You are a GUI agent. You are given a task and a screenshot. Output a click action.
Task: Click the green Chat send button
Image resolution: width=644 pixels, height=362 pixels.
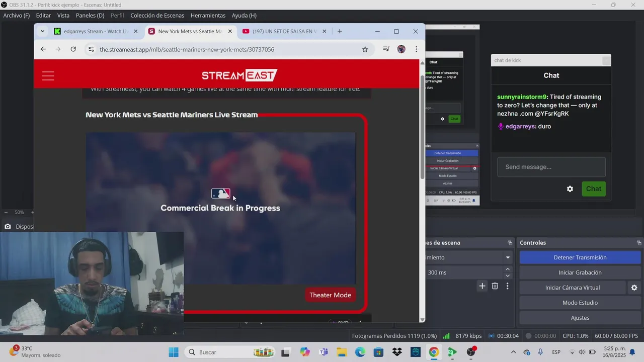[x=594, y=189]
